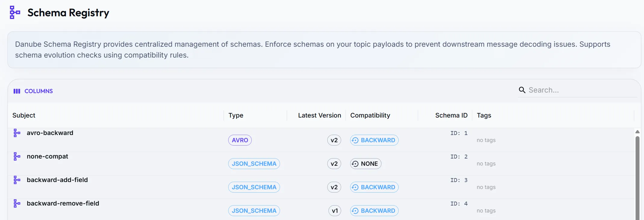644x220 pixels.
Task: Click the history icon in NONE chip
Action: (355, 164)
